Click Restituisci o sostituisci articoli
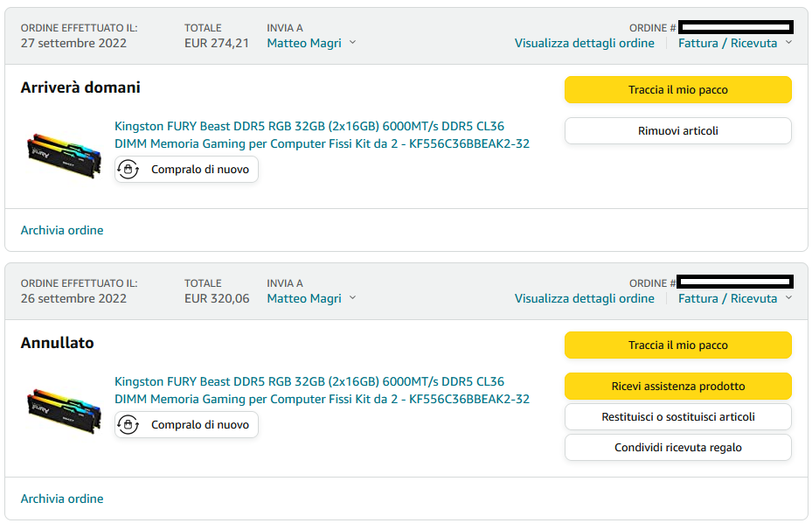This screenshot has height=523, width=812. tap(678, 417)
